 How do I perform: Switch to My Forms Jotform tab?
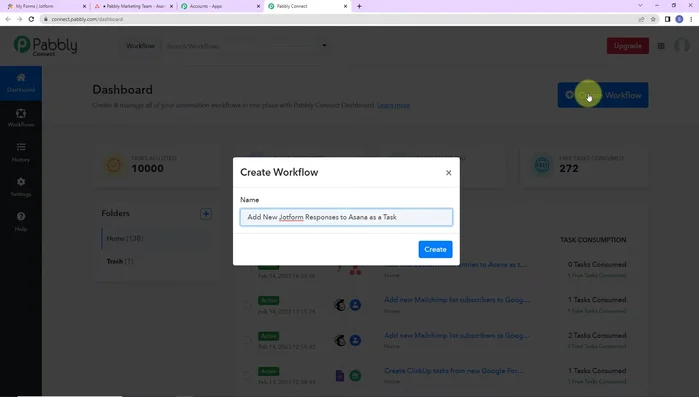coord(45,6)
